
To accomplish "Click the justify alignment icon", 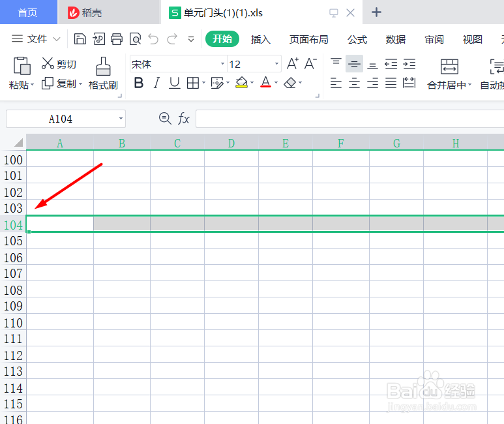I will click(391, 83).
